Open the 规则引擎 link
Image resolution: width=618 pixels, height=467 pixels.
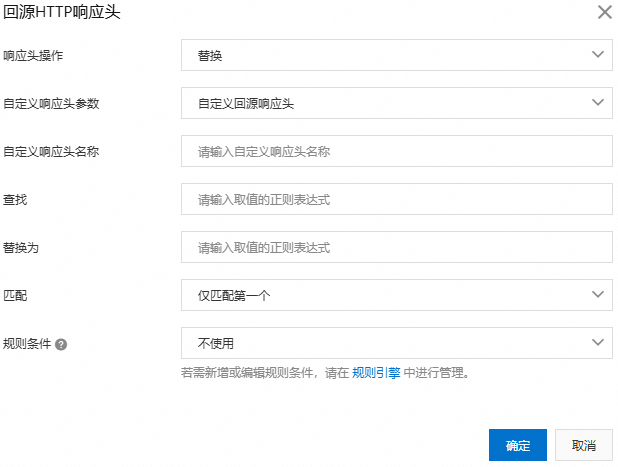(376, 372)
